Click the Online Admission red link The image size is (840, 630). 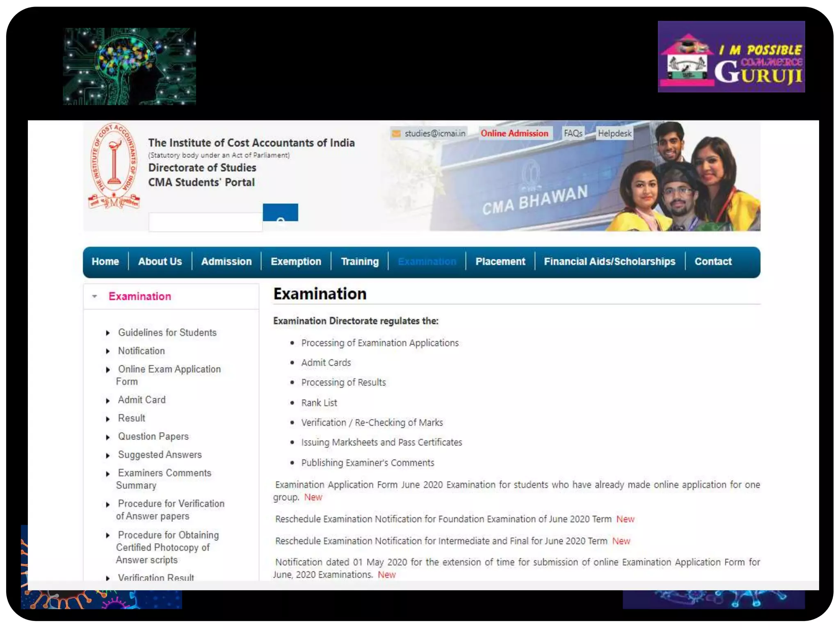[x=514, y=133]
